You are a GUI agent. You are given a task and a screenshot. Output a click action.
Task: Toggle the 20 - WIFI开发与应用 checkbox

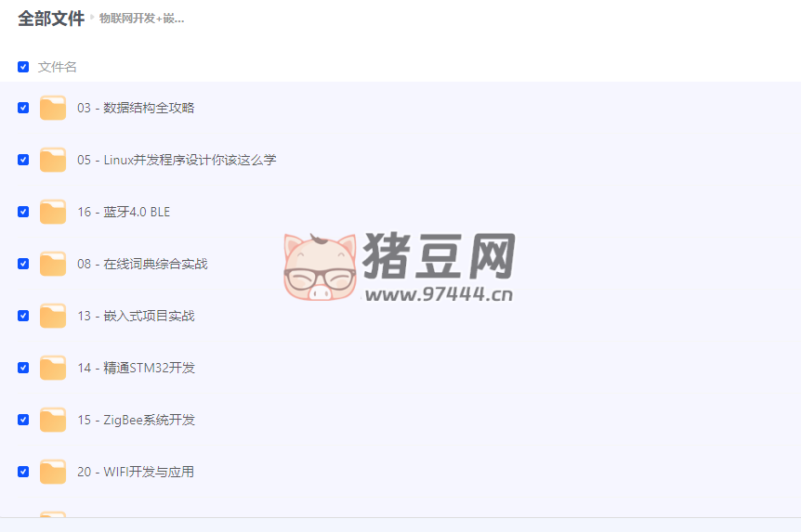point(23,472)
